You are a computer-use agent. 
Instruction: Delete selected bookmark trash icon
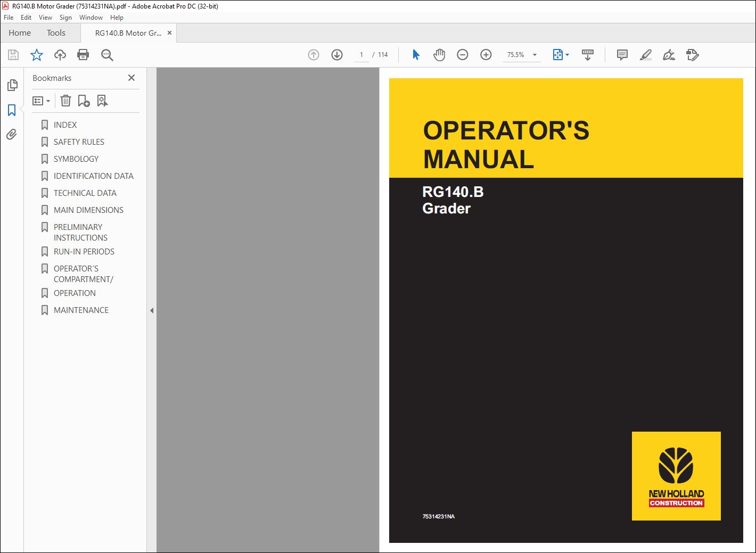pos(65,101)
